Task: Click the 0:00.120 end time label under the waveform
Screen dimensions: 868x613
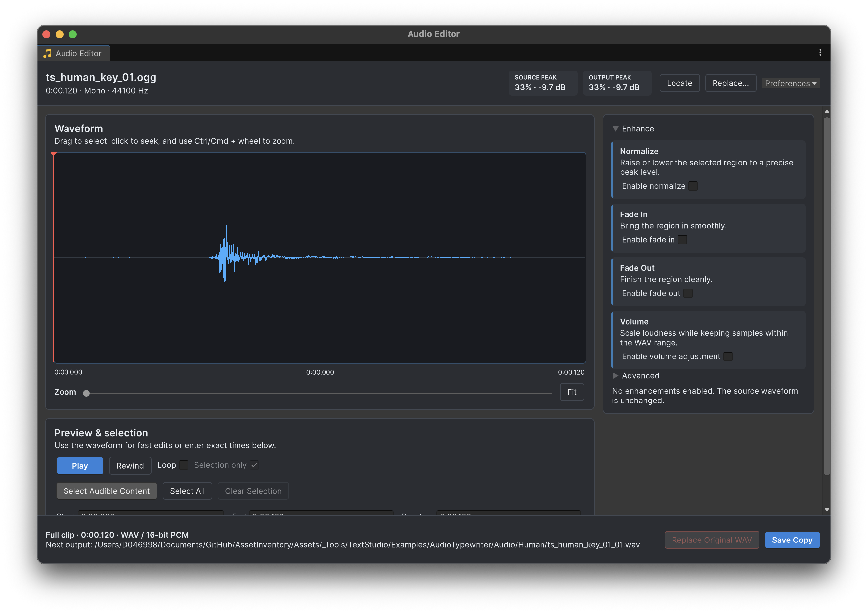Action: [571, 372]
